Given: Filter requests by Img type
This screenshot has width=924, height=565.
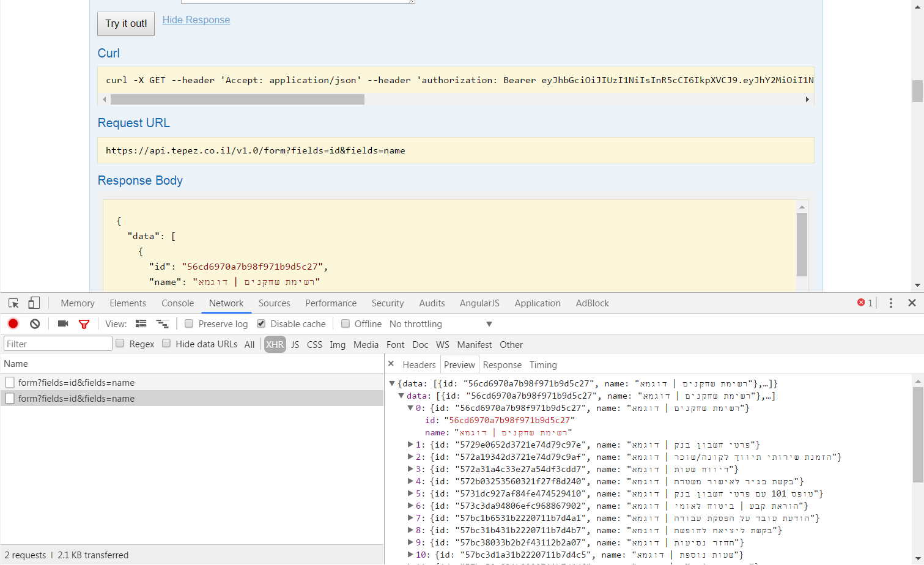Looking at the screenshot, I should (x=338, y=344).
